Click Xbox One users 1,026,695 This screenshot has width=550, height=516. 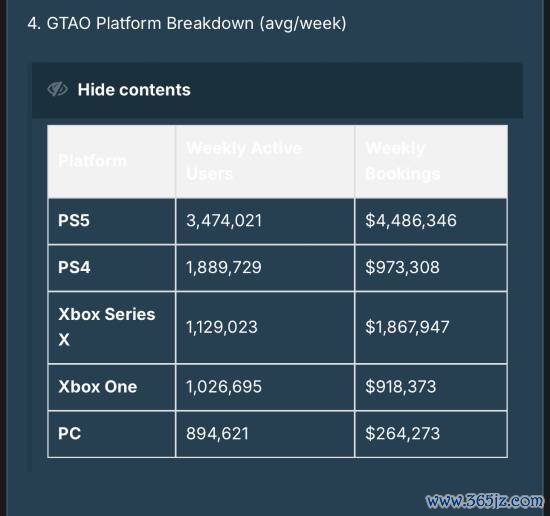pos(224,387)
